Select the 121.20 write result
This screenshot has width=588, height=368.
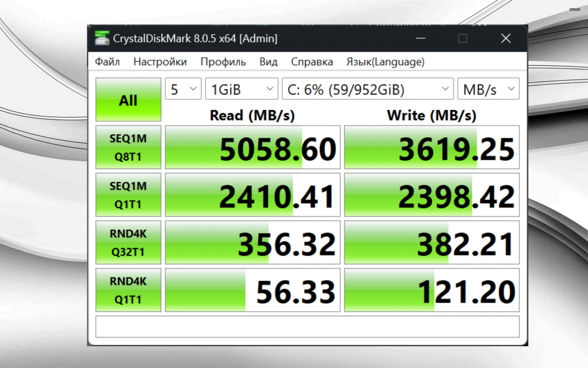tap(432, 290)
